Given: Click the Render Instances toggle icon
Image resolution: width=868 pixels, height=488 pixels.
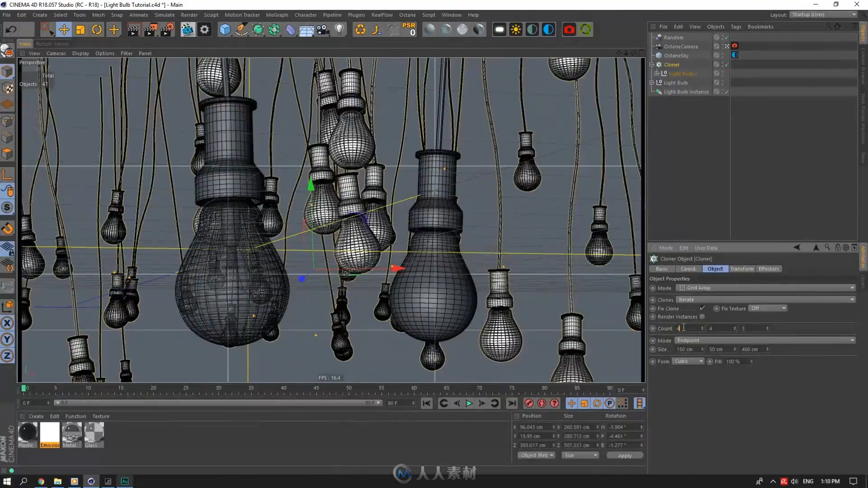Looking at the screenshot, I should point(702,316).
